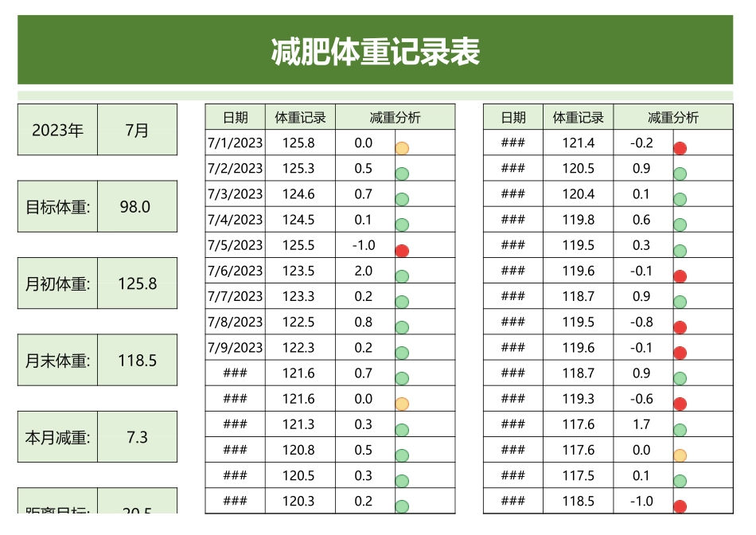Select the green indicator in the 7/4/2023 row
The width and height of the screenshot is (756, 535).
pyautogui.click(x=402, y=225)
